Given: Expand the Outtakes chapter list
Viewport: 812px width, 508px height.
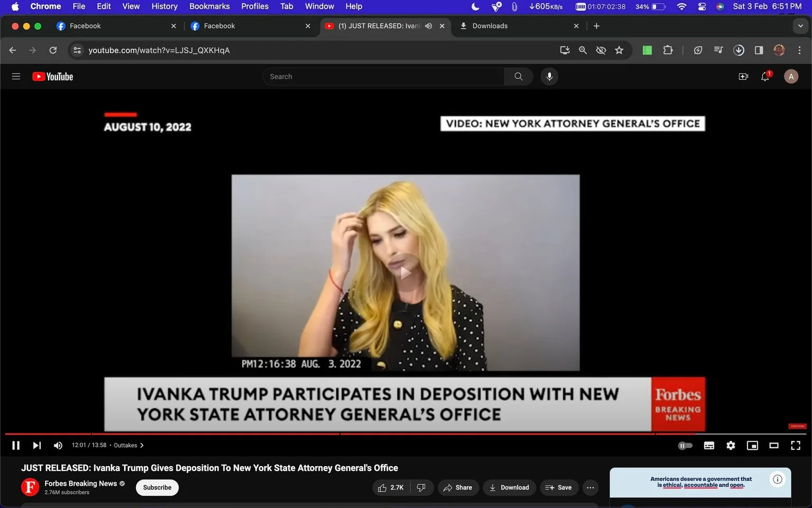Looking at the screenshot, I should coord(129,446).
